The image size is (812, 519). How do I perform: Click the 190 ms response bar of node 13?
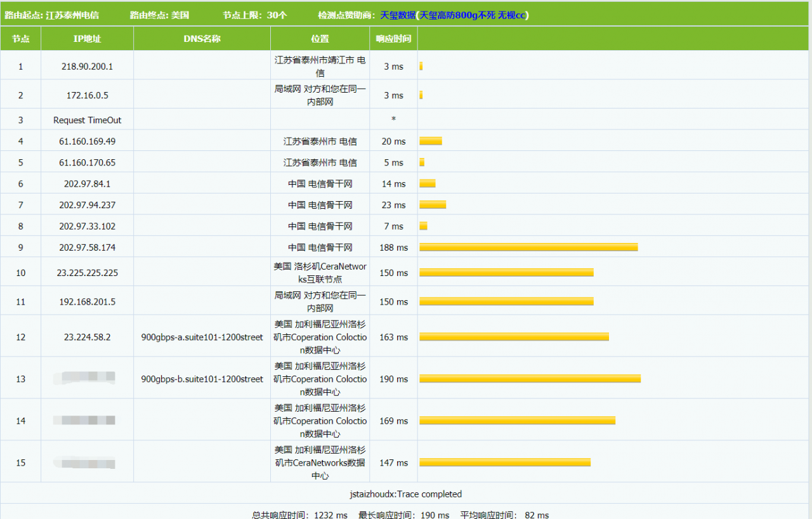530,378
